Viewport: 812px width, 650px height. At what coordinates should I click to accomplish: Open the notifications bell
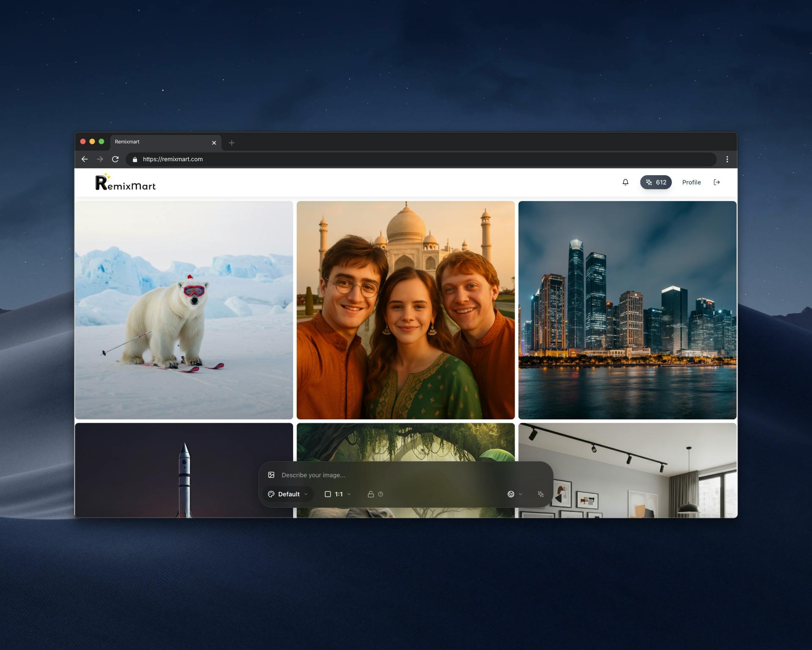pos(625,182)
